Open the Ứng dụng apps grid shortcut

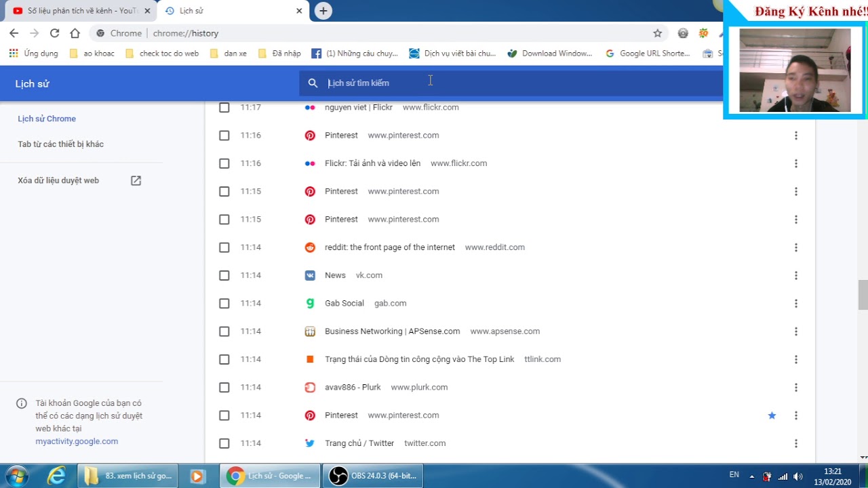click(33, 54)
